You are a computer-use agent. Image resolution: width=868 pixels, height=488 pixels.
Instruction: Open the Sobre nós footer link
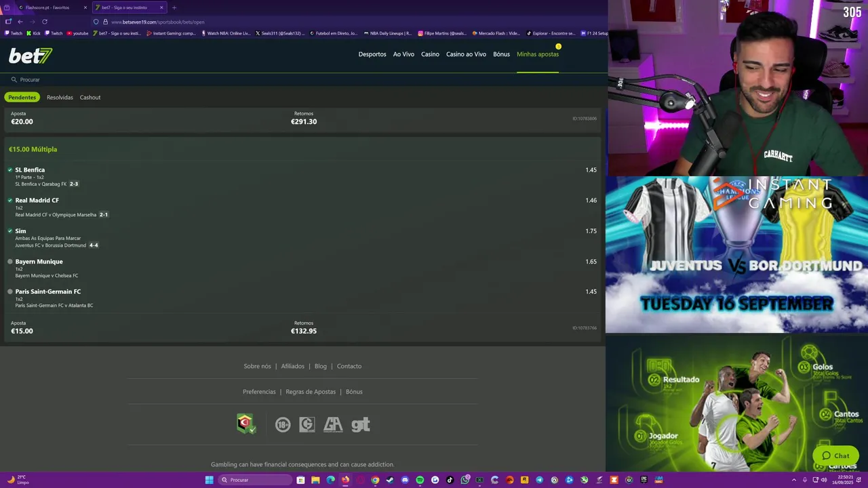257,367
